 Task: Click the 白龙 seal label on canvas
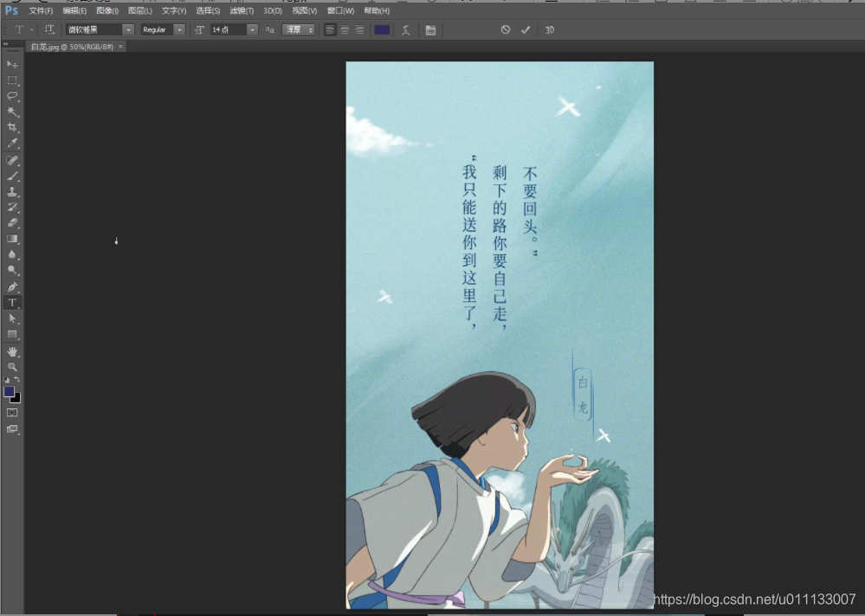click(x=583, y=395)
